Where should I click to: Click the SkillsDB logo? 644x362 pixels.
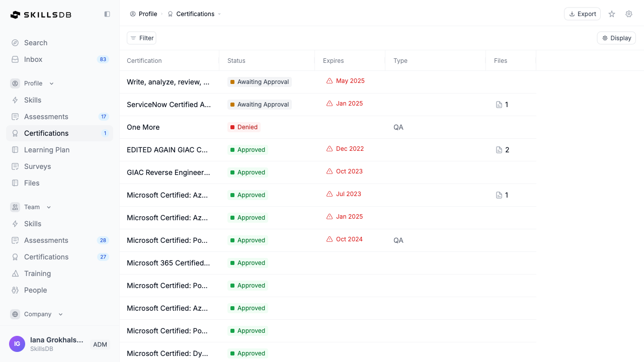click(41, 15)
